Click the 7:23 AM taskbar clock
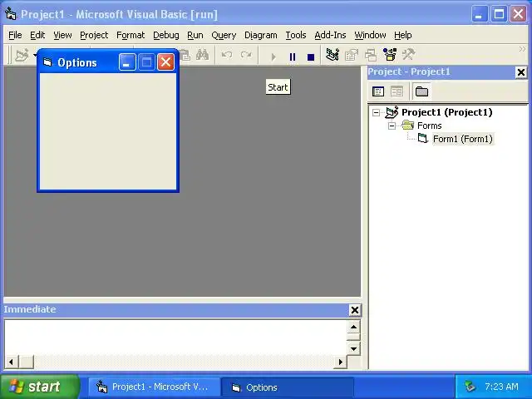 tap(501, 387)
